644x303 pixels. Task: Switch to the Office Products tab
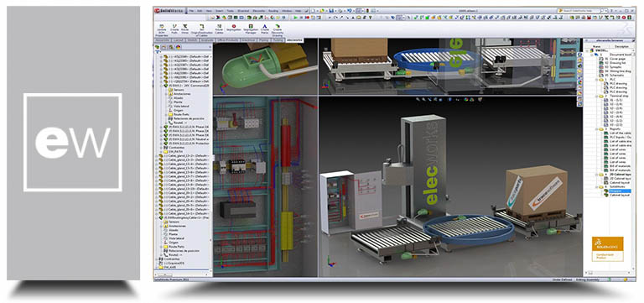click(x=228, y=40)
